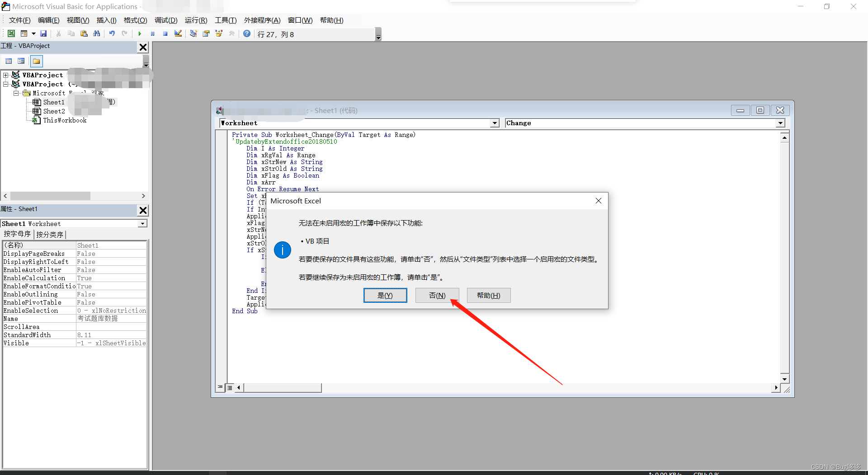The width and height of the screenshot is (868, 475).
Task: Close the Project VBAProject pane
Action: tap(143, 47)
